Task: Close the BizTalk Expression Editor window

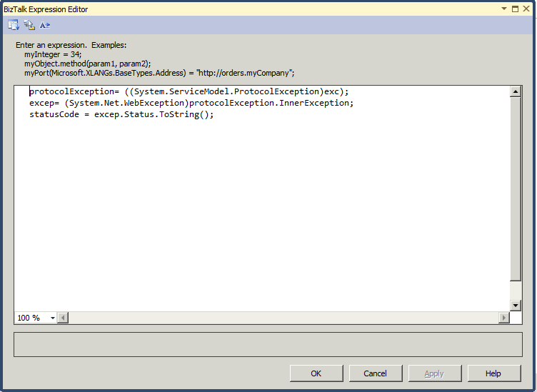Action: (x=526, y=9)
